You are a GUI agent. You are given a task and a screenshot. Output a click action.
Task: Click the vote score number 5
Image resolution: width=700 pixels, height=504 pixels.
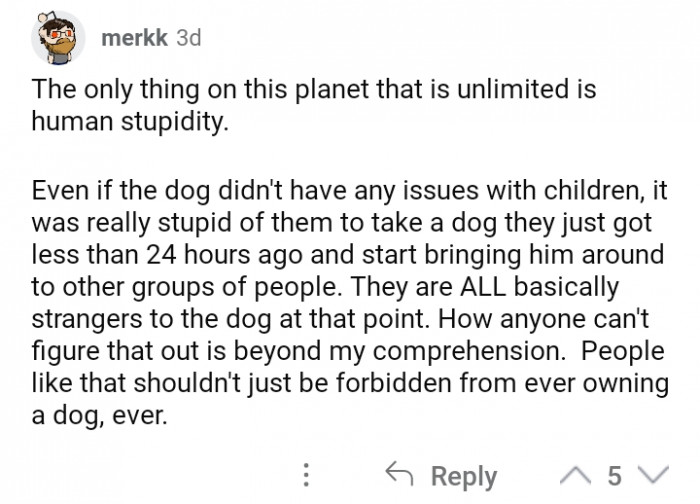[x=618, y=474]
